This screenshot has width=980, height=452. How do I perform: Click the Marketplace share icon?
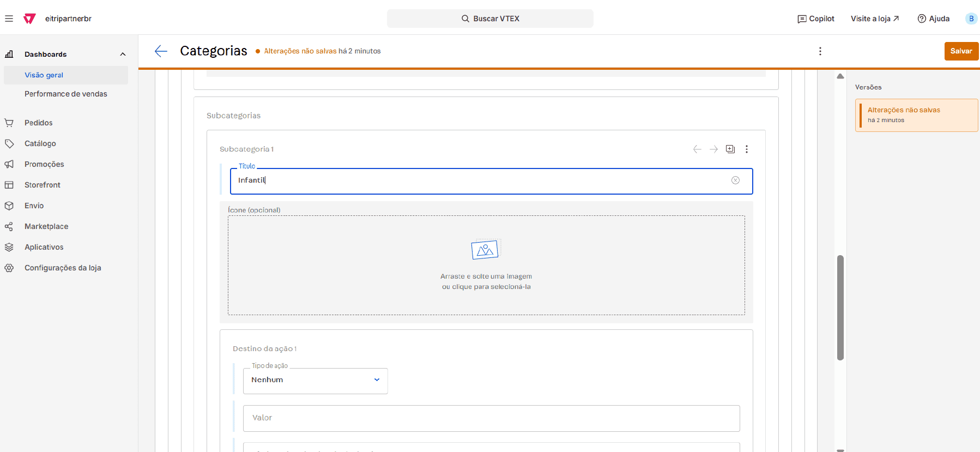9,226
